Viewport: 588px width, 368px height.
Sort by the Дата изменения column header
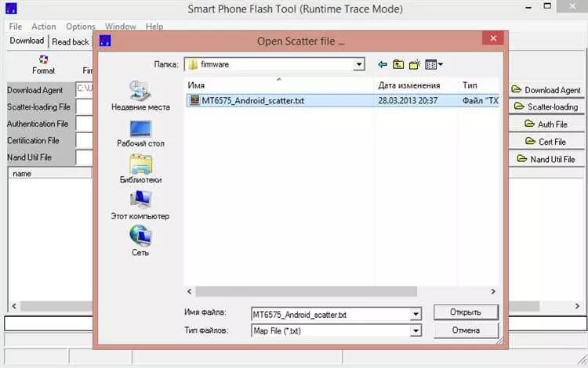click(416, 85)
